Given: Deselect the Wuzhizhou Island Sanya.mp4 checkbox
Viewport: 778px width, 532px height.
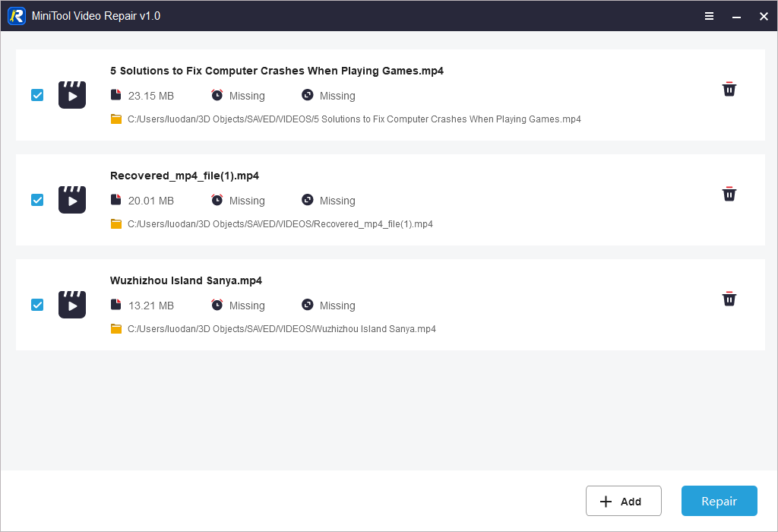Looking at the screenshot, I should (x=37, y=305).
